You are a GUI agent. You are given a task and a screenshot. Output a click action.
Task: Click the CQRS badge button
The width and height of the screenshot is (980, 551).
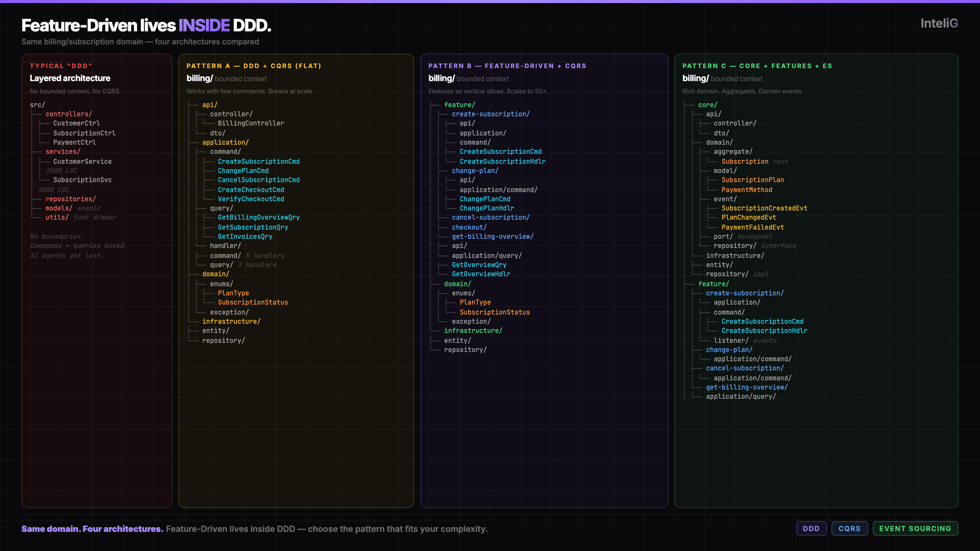pos(850,528)
